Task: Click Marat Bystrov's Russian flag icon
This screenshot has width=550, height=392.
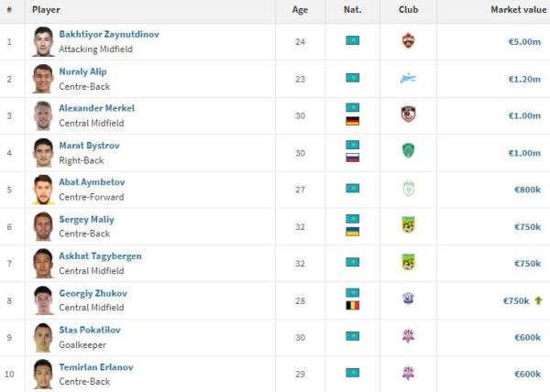Action: [352, 158]
